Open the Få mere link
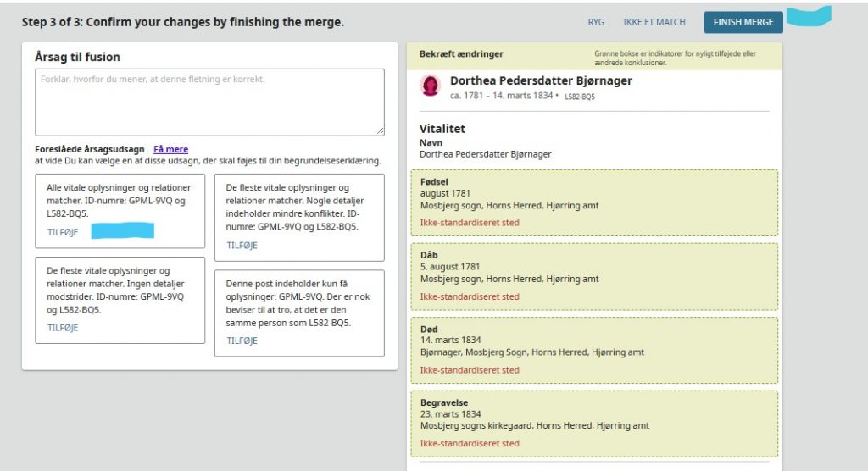Viewport: 868px width, 471px height. coord(170,149)
